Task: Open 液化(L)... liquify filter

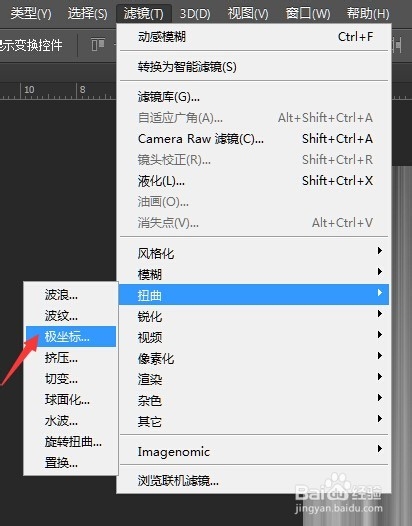Action: click(254, 181)
